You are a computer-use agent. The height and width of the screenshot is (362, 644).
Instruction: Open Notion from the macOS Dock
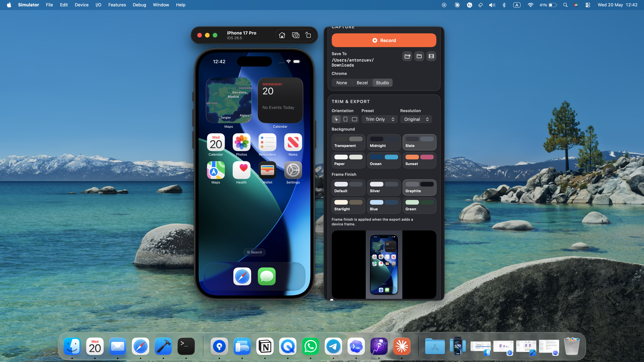(x=265, y=346)
